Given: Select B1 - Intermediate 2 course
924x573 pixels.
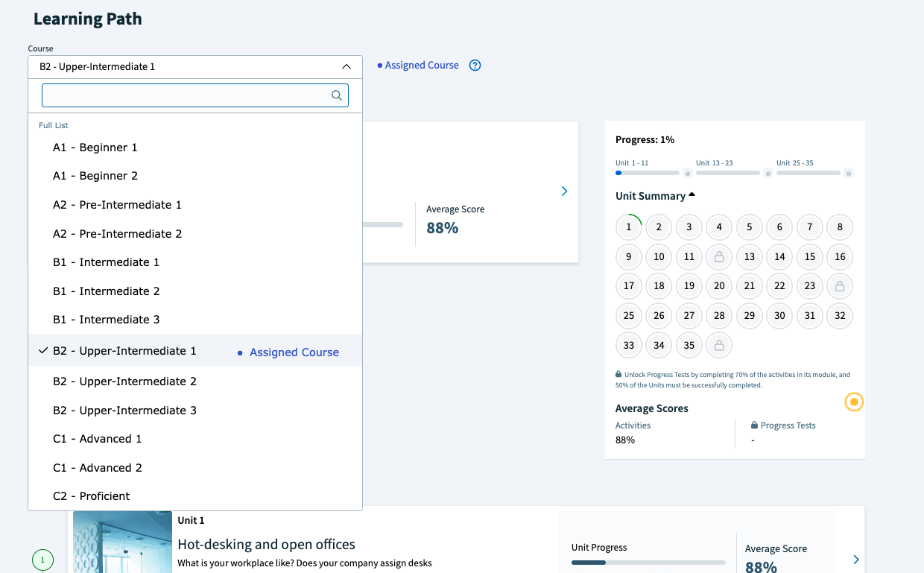Looking at the screenshot, I should 195,291.
